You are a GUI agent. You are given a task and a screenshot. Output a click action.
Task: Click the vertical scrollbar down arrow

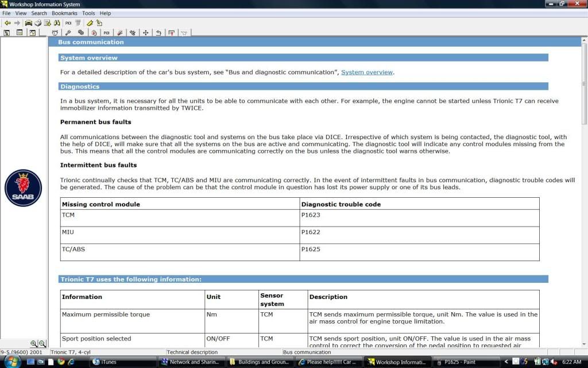click(x=584, y=344)
